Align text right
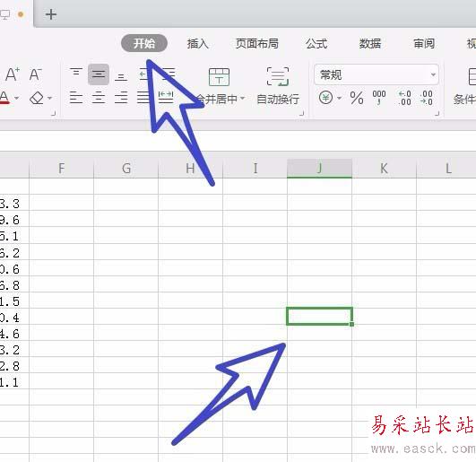The width and height of the screenshot is (476, 462). pos(121,98)
